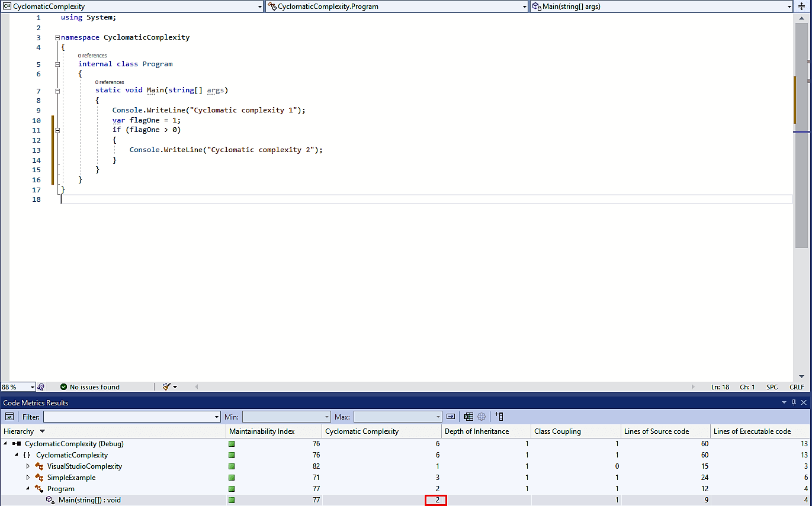Screen dimensions: 812x506
Task: Collapse the class Program block on line 5
Action: coord(57,64)
